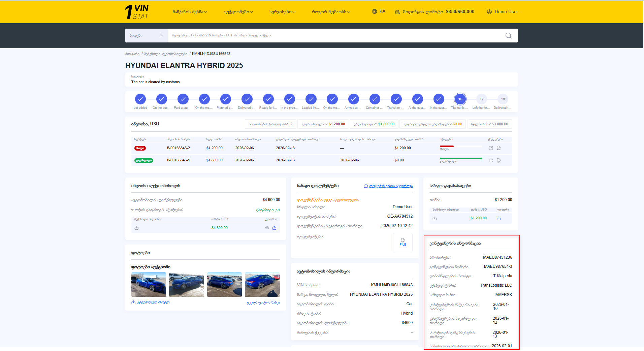This screenshot has height=351, width=644.
Task: Select status step 18 'Delivered t...'
Action: pos(503,99)
